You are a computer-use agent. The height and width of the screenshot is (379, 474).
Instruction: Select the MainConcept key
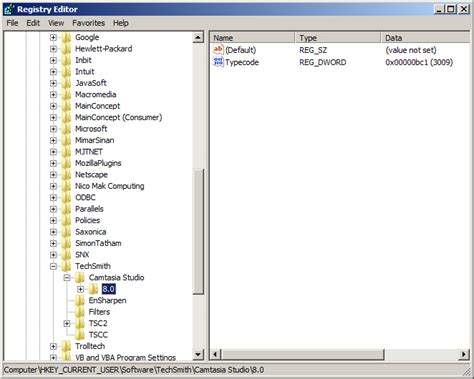97,106
